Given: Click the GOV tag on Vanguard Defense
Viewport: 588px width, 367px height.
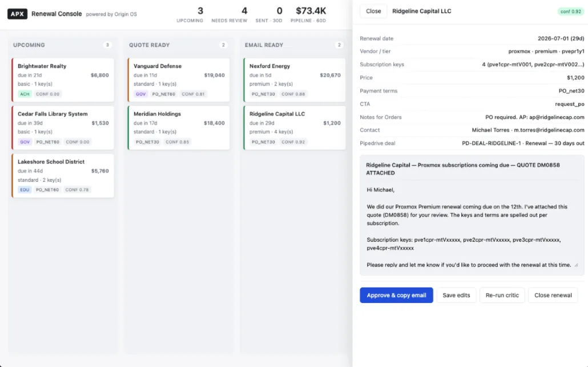Looking at the screenshot, I should [140, 94].
